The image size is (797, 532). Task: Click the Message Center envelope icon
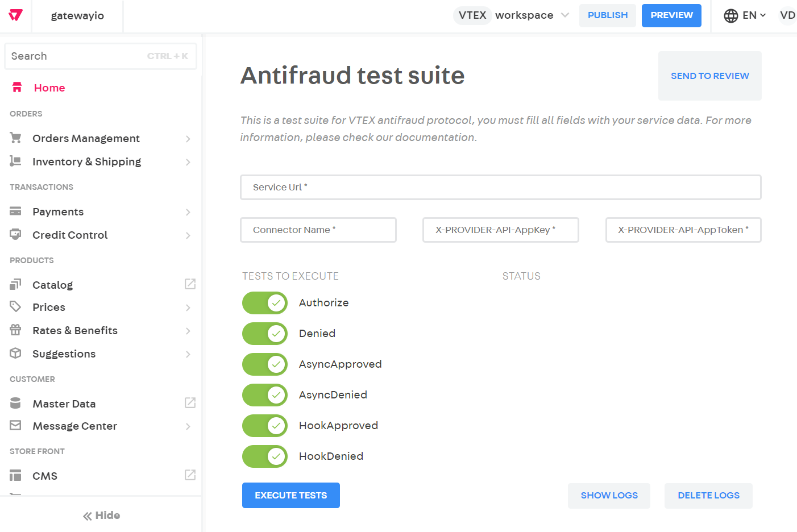[x=16, y=425]
